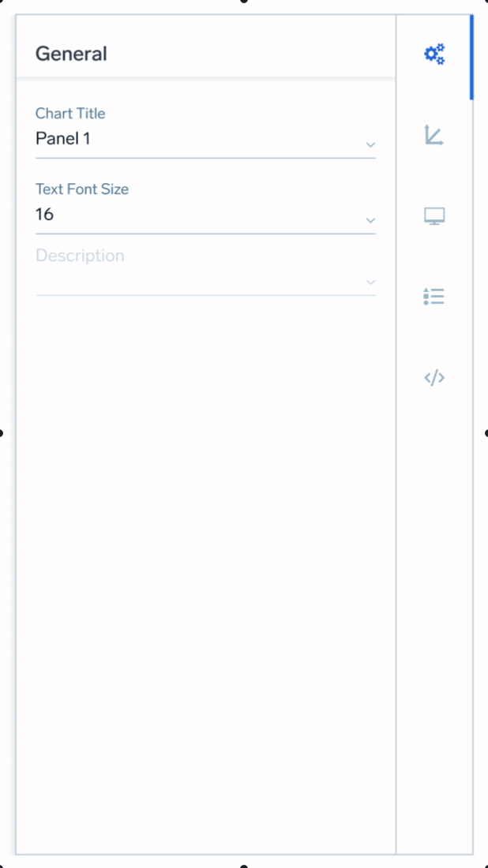Screen dimensions: 488x868
Task: Select the left-middle selection handle dot
Action: pyautogui.click(x=1, y=433)
